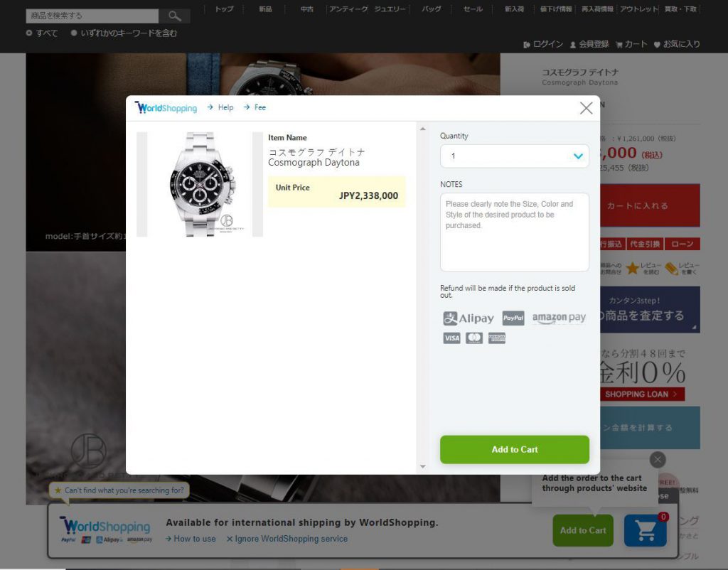Image resolution: width=728 pixels, height=570 pixels.
Task: Click the search magnifier icon
Action: pyautogui.click(x=175, y=16)
